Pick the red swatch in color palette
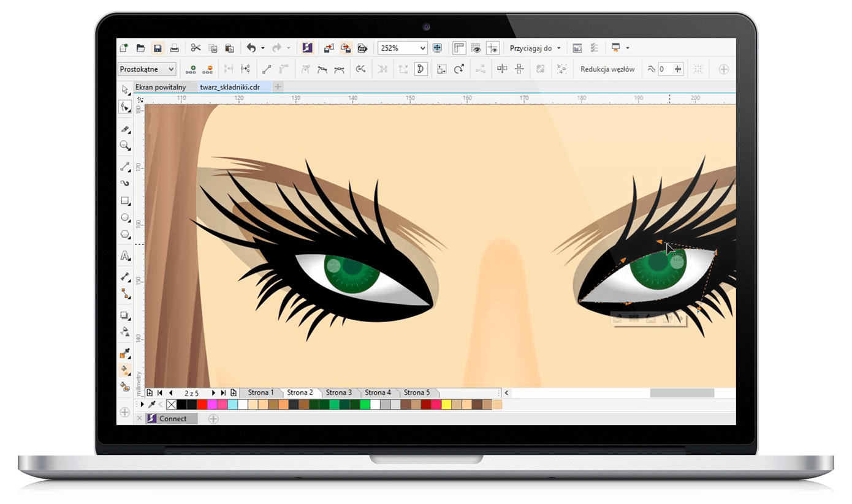The width and height of the screenshot is (852, 504). [202, 404]
